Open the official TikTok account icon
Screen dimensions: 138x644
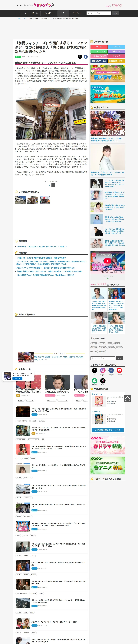tap(103, 381)
